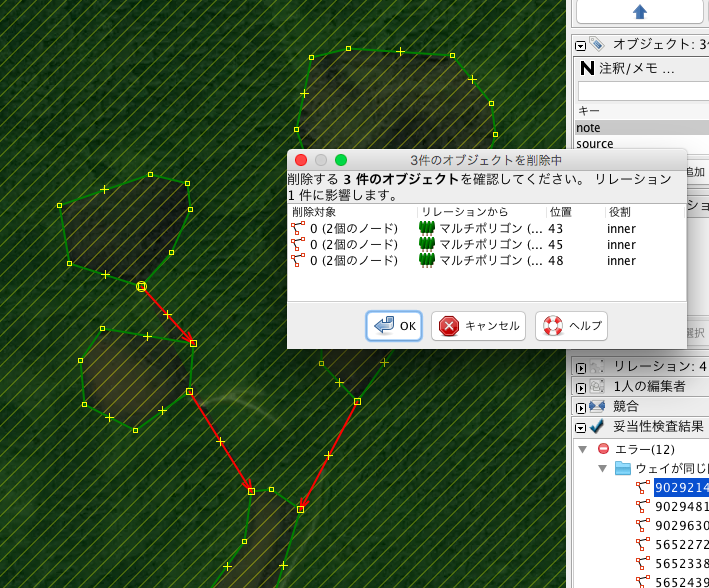Click the text field below 注釈/メモ
This screenshot has width=709, height=588.
[x=643, y=91]
